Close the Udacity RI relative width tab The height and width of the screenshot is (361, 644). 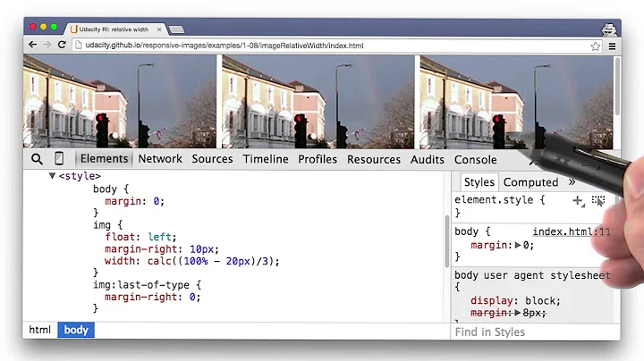tap(159, 29)
